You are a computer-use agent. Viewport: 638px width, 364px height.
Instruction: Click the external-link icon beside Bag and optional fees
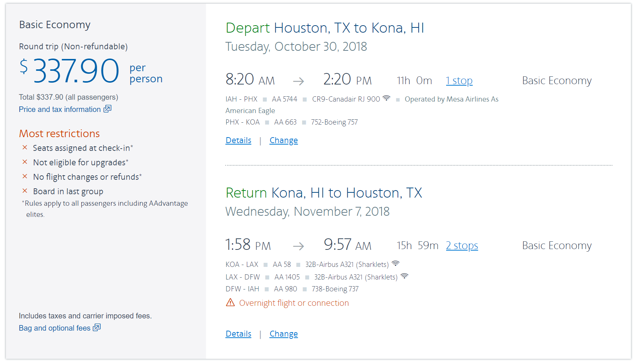[x=96, y=328]
